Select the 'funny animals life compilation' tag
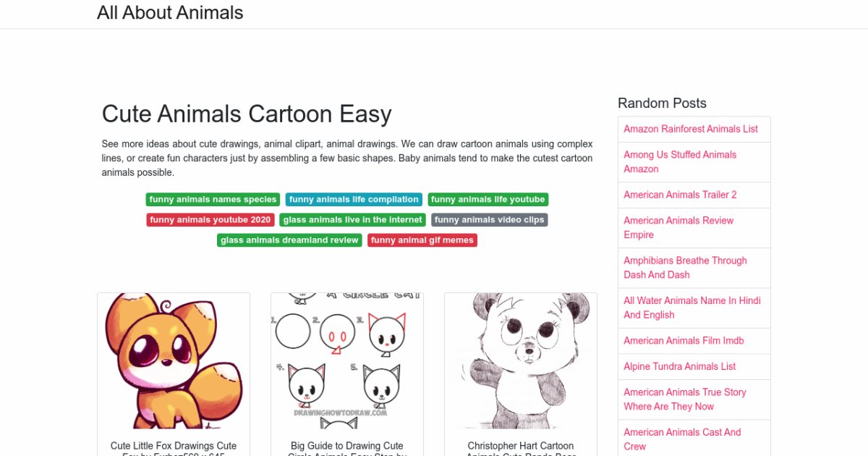 click(x=354, y=200)
